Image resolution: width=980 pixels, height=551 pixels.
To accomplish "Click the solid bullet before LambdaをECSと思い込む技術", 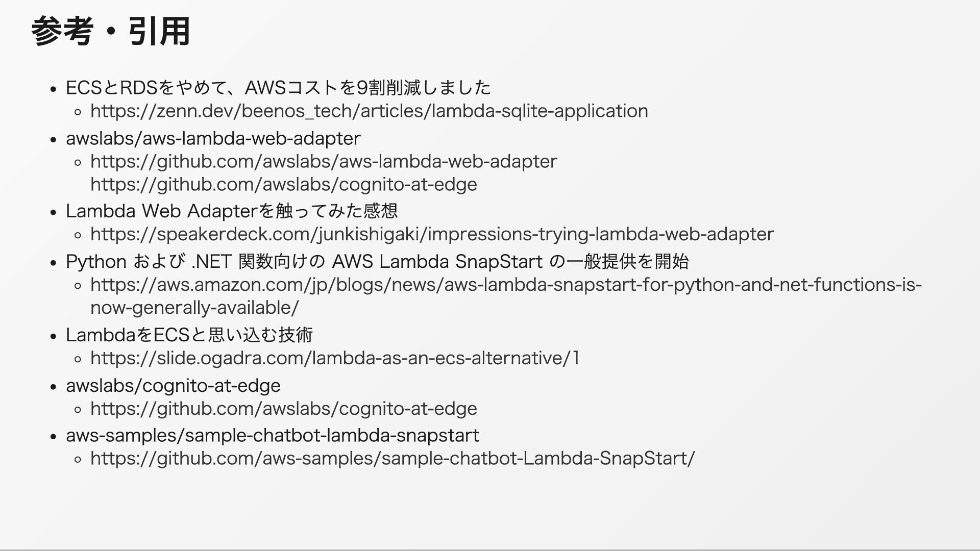I will [x=53, y=336].
